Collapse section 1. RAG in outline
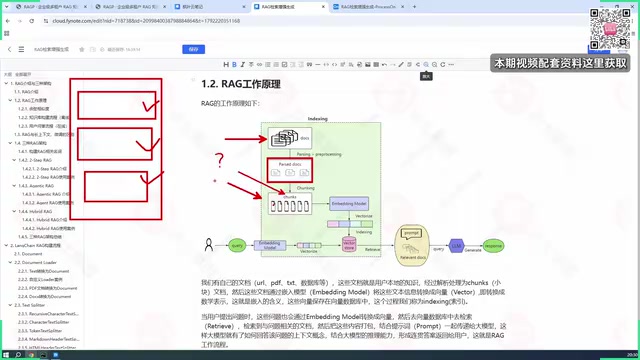 coord(6,83)
